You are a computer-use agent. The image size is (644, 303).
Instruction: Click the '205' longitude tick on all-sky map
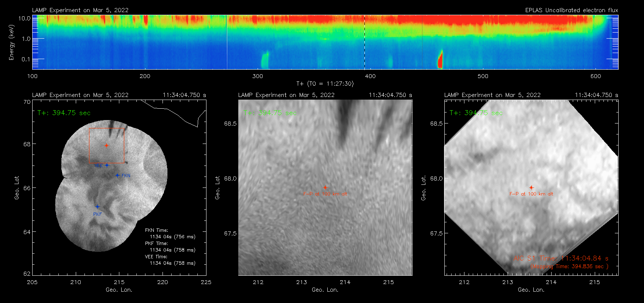click(x=33, y=282)
